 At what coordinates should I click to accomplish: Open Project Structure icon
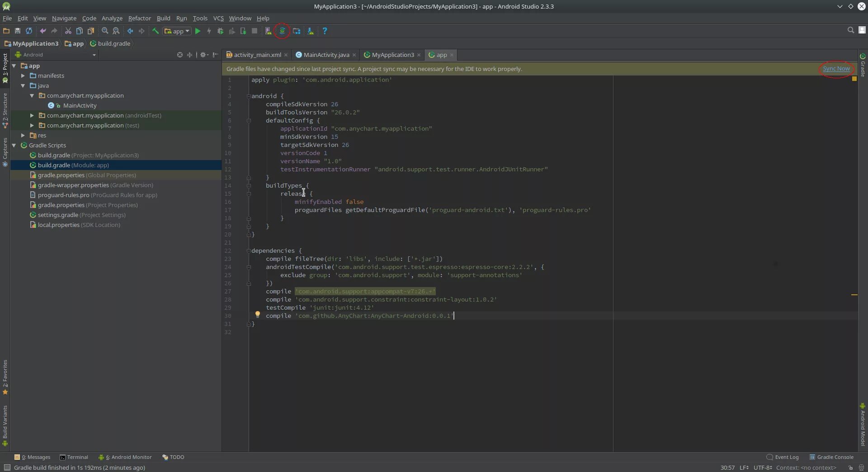[x=297, y=31]
